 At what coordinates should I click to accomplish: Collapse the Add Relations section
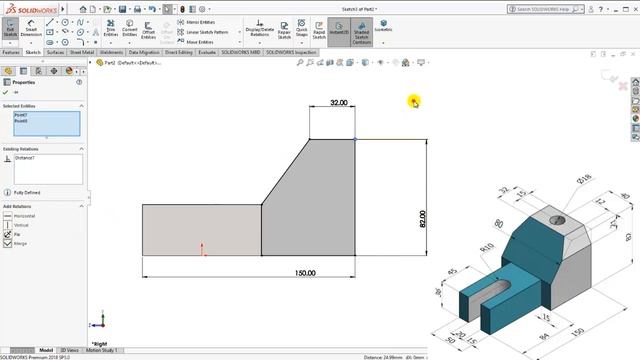click(81, 207)
